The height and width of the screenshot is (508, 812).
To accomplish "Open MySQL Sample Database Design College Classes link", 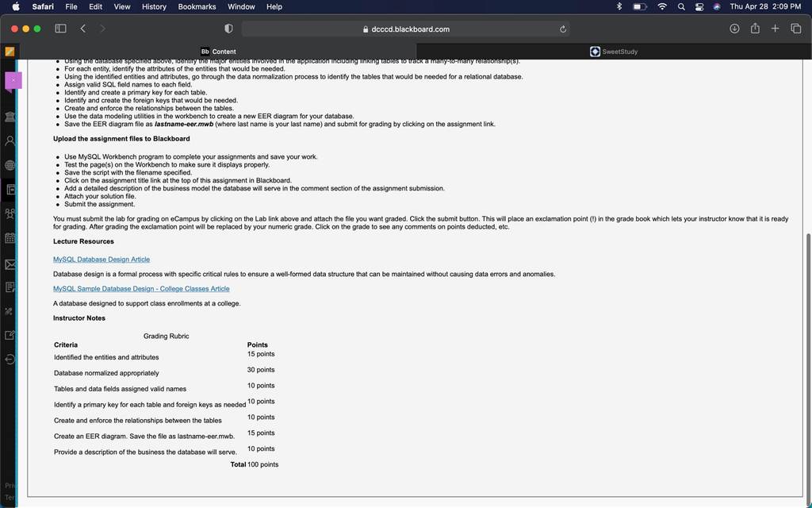I will point(141,289).
